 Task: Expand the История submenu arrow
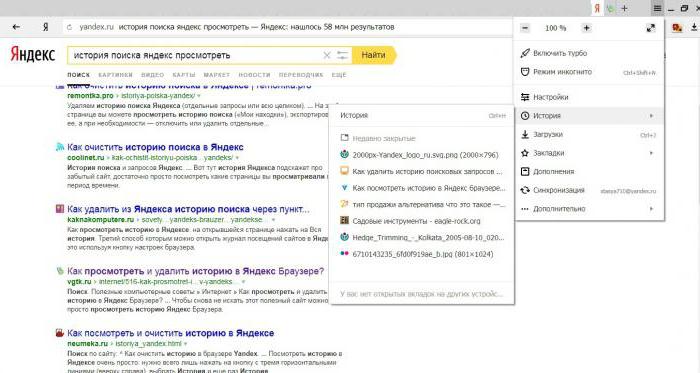click(651, 116)
